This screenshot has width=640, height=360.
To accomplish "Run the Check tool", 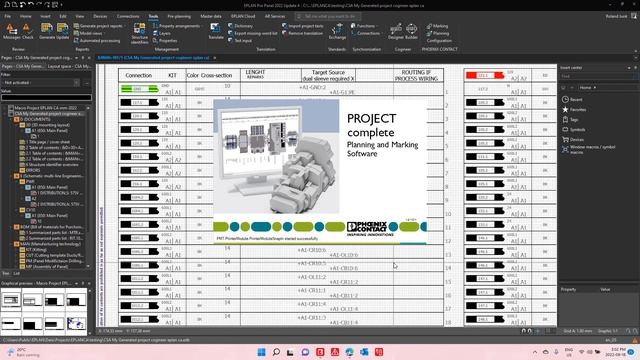I will (27, 31).
